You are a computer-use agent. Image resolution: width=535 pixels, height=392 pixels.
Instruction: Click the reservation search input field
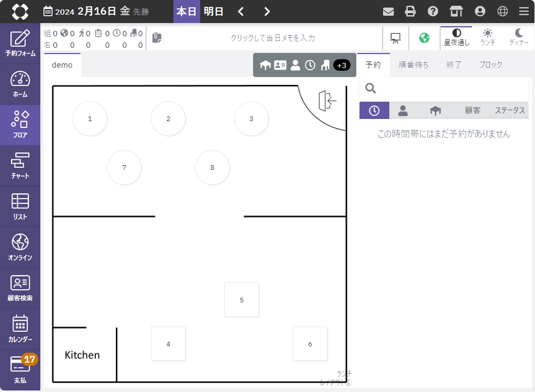451,88
